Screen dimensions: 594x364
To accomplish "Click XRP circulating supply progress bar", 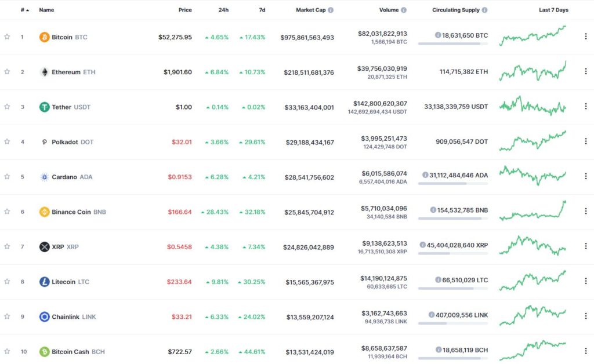I will (x=453, y=253).
